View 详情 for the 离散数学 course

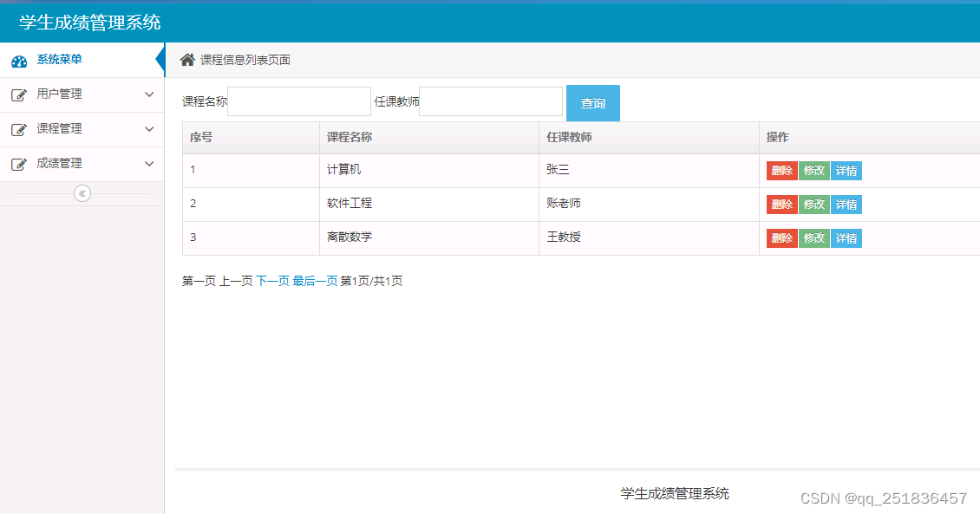pyautogui.click(x=846, y=238)
